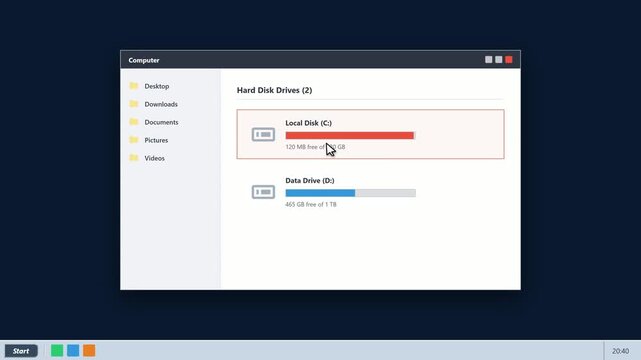Open the green taskbar app icon
Image resolution: width=641 pixels, height=360 pixels.
(57, 351)
